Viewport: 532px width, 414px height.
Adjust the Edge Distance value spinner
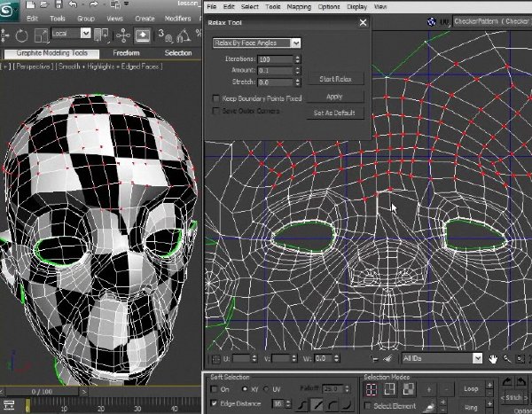288,403
